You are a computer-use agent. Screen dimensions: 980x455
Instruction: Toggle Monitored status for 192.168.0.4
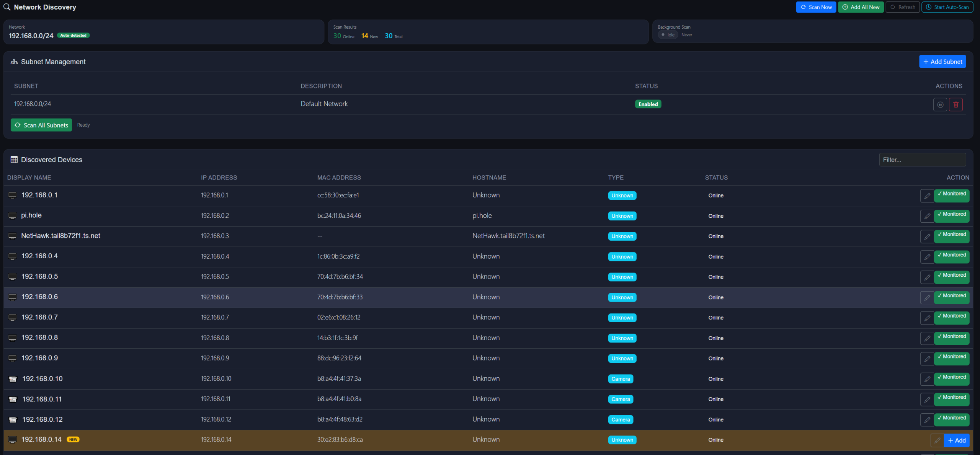[x=951, y=257]
